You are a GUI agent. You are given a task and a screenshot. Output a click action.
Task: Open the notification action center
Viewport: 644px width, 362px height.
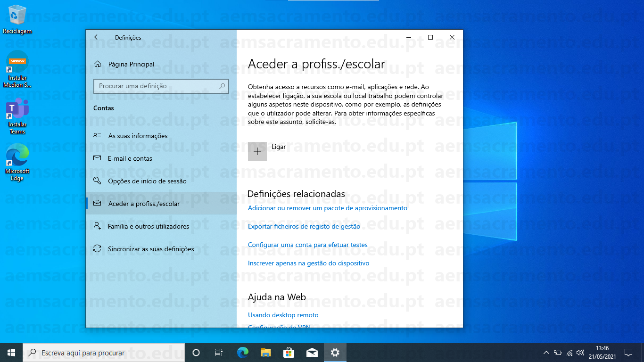(628, 352)
